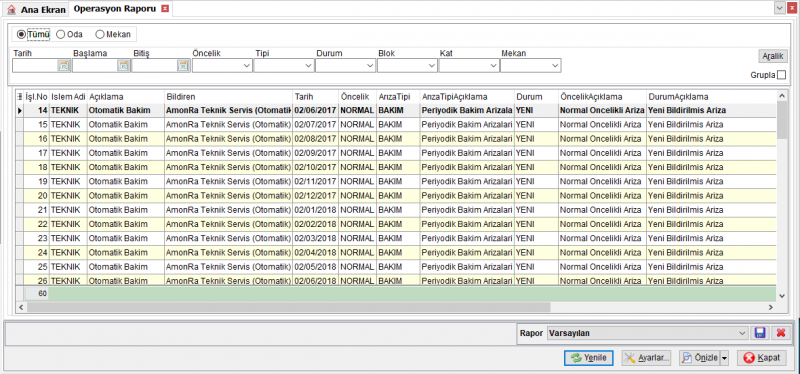Click the Ana Ekran home icon
800x374 pixels.
click(x=12, y=10)
